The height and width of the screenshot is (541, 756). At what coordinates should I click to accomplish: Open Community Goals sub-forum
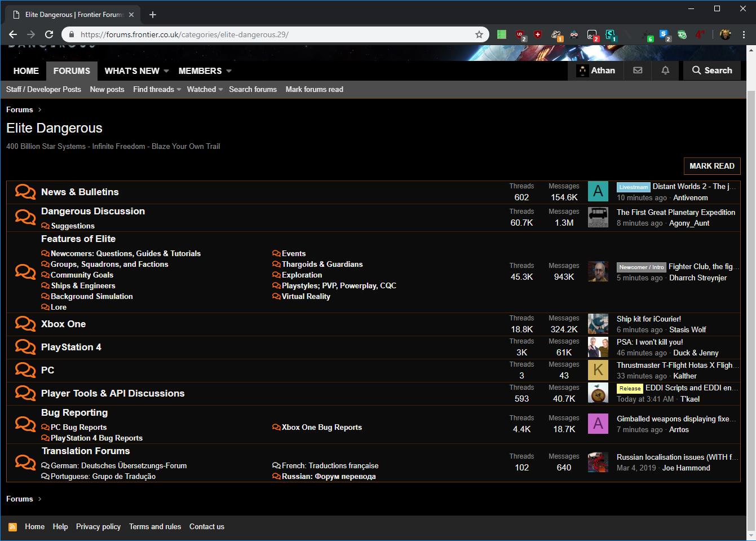82,275
